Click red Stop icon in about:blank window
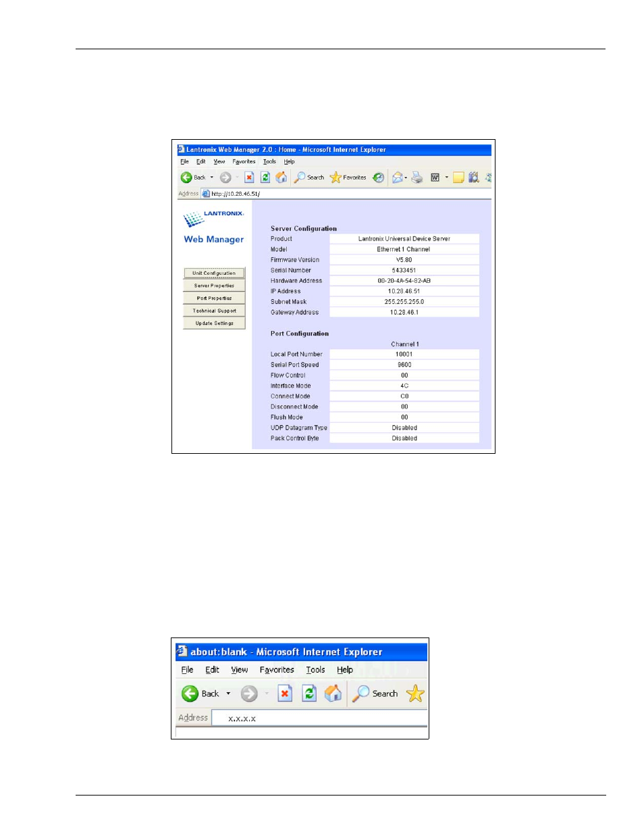 click(285, 694)
